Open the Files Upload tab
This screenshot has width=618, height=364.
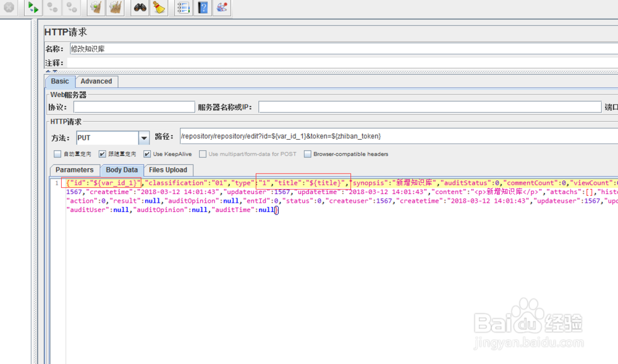point(168,170)
